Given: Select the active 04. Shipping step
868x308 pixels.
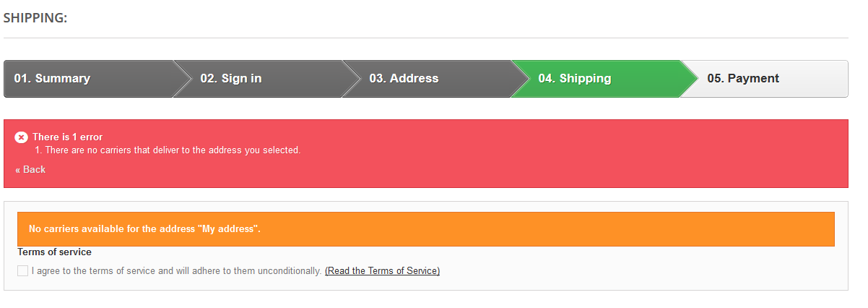Looking at the screenshot, I should click(575, 79).
